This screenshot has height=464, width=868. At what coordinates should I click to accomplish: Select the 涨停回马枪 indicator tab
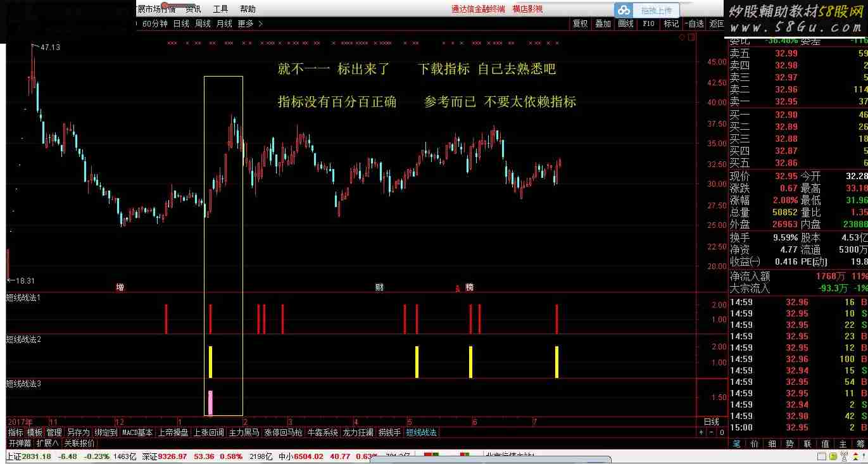[283, 432]
